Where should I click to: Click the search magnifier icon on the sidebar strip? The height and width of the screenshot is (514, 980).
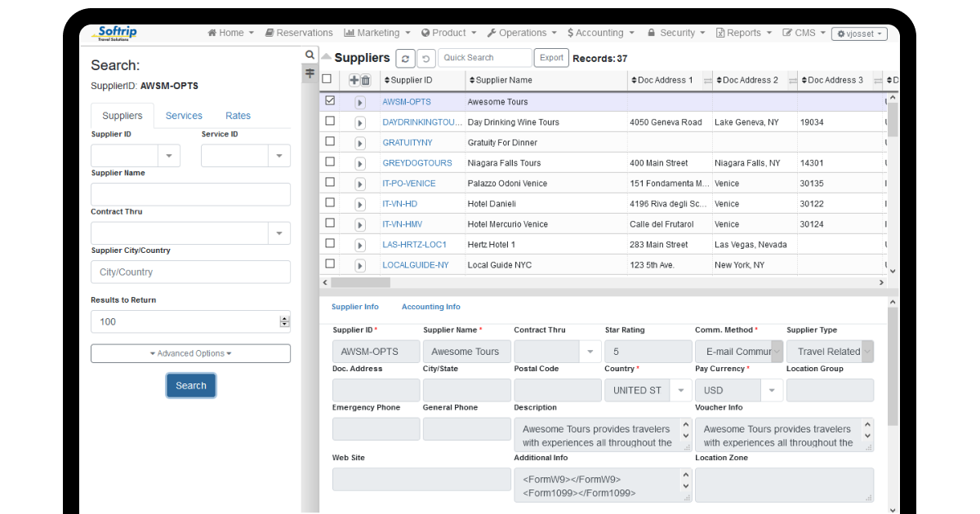310,55
